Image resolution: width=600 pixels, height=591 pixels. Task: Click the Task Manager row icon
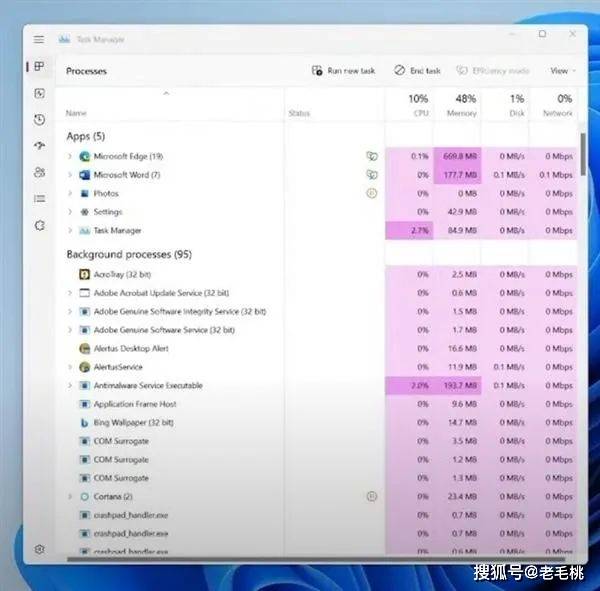pos(84,230)
